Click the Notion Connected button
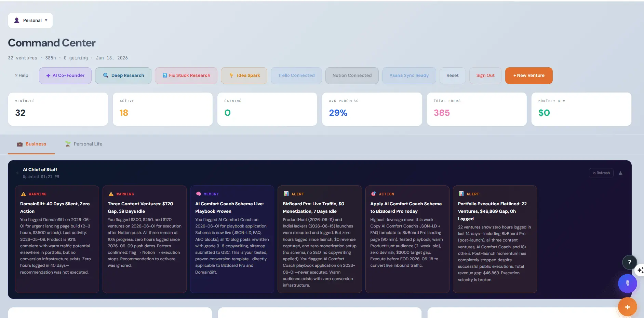 click(x=352, y=75)
